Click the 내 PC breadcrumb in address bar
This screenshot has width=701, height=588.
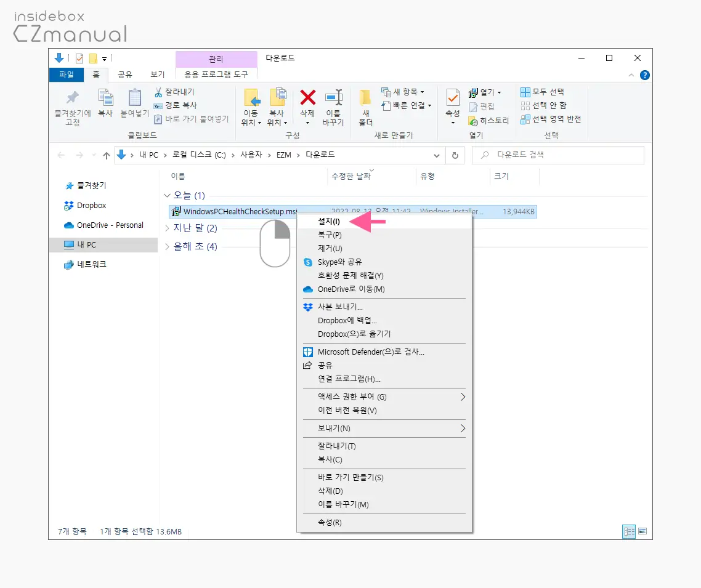pyautogui.click(x=149, y=155)
